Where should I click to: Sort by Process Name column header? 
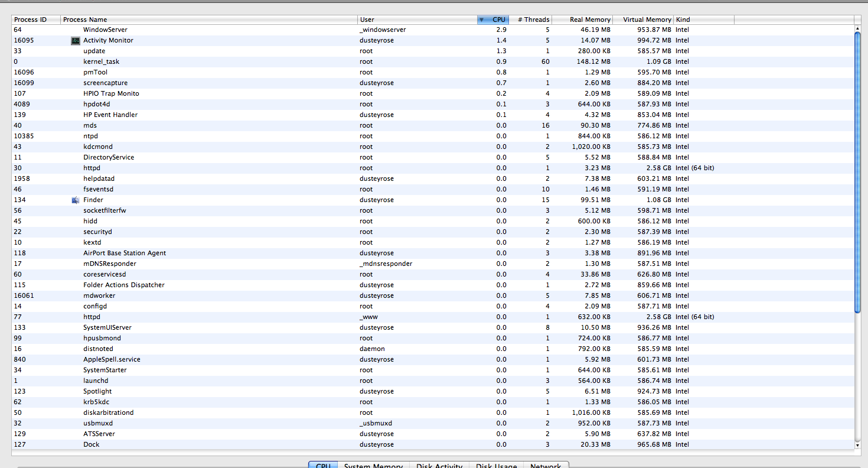coord(210,19)
